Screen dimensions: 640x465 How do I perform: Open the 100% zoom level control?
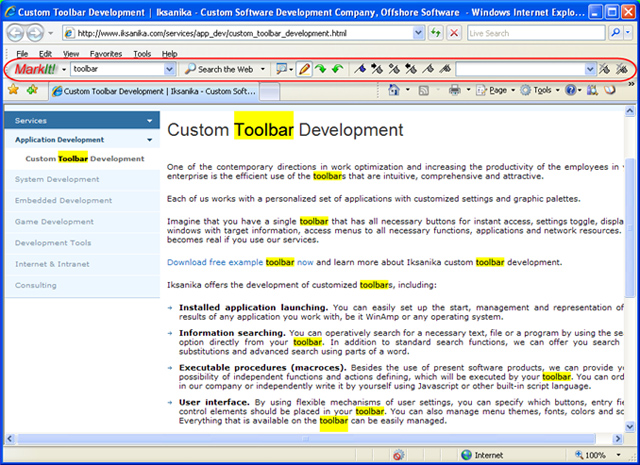point(598,455)
